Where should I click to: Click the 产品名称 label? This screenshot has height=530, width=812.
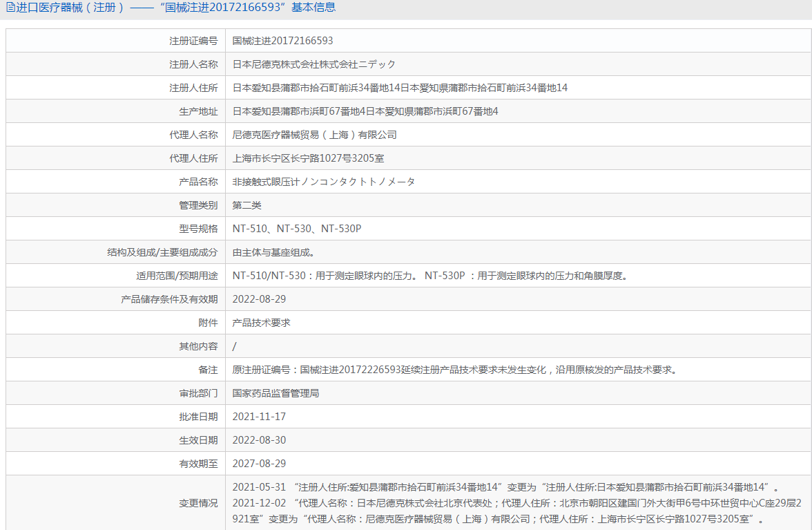click(x=198, y=182)
